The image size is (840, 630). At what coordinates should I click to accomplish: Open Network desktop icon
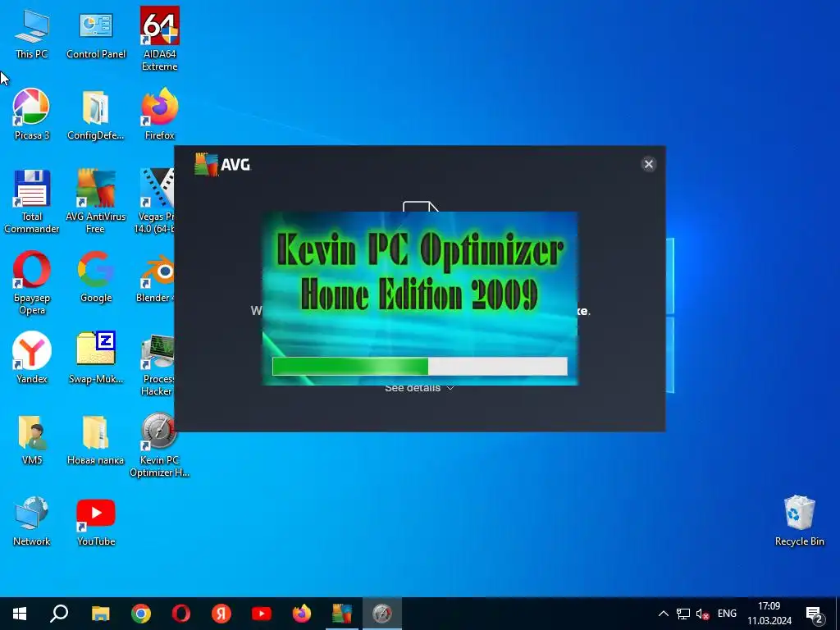point(32,521)
